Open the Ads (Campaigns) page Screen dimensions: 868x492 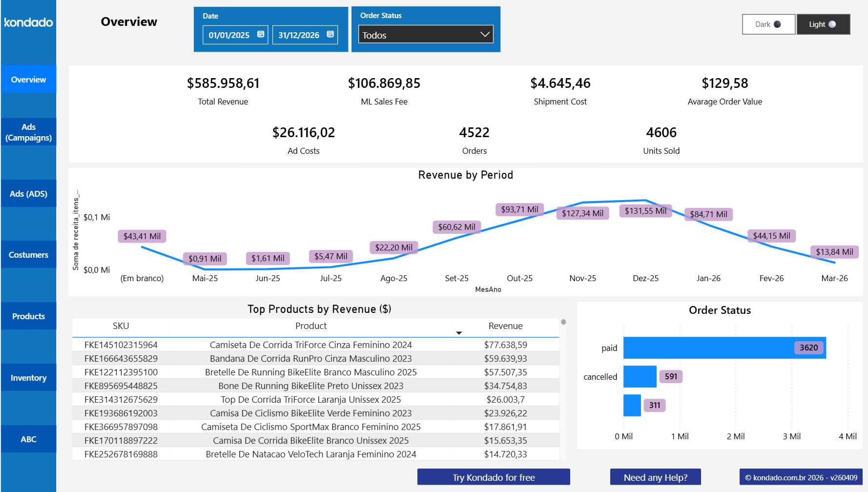tap(28, 132)
